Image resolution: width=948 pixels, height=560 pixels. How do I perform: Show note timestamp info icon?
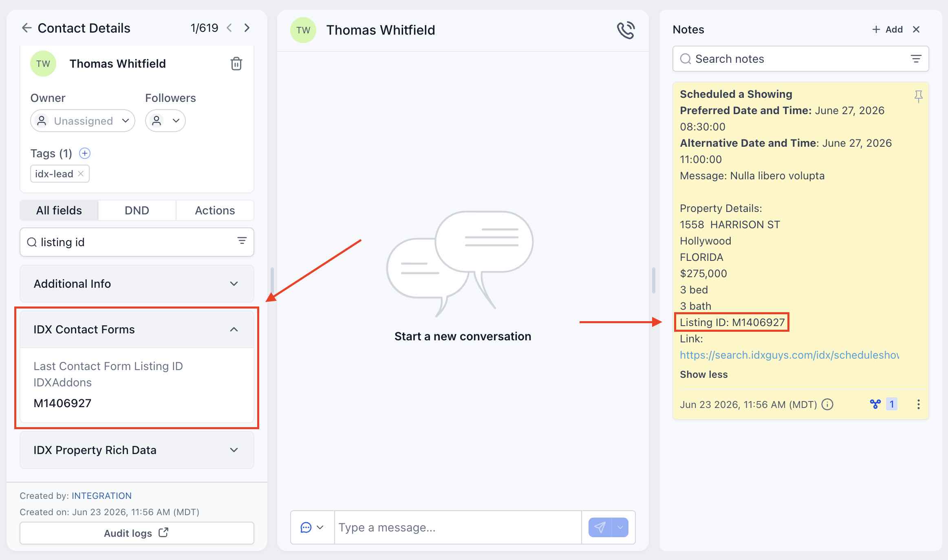827,404
